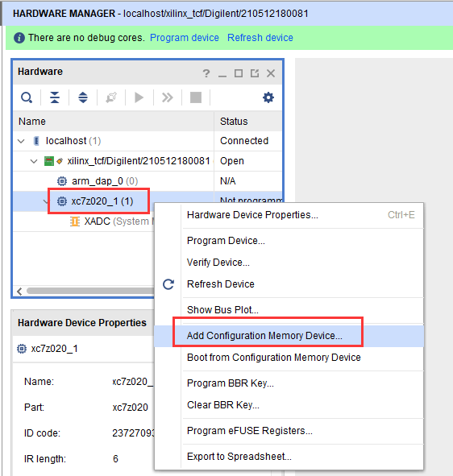Viewport: 453px width, 476px height.
Task: Close the Hardware panel
Action: 271,73
